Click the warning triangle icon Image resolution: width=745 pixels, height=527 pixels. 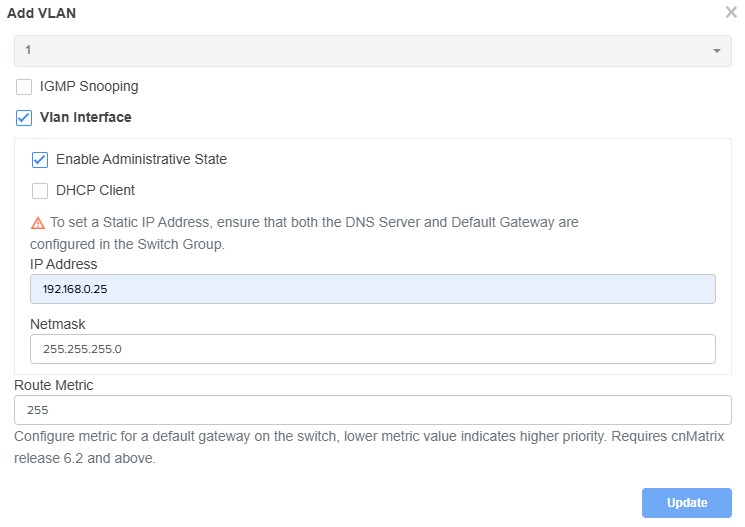[x=38, y=223]
